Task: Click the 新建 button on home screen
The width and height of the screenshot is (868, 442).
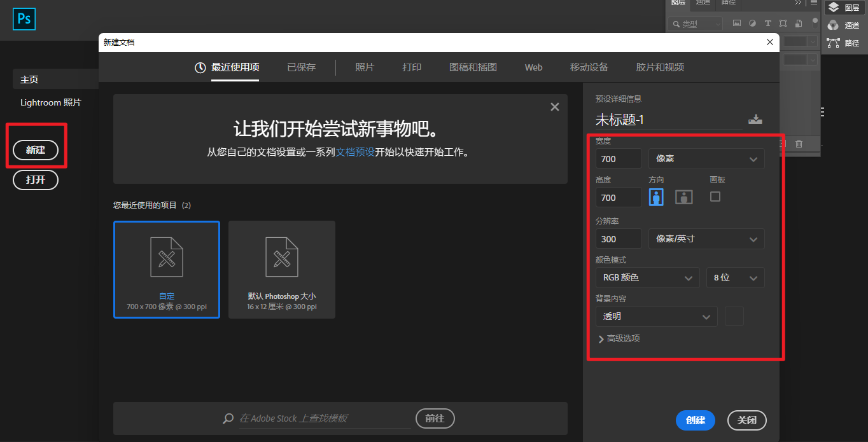Action: (x=36, y=150)
